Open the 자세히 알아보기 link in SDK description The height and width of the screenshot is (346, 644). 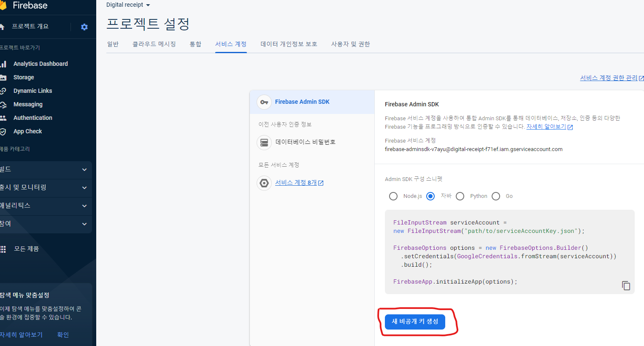(546, 127)
